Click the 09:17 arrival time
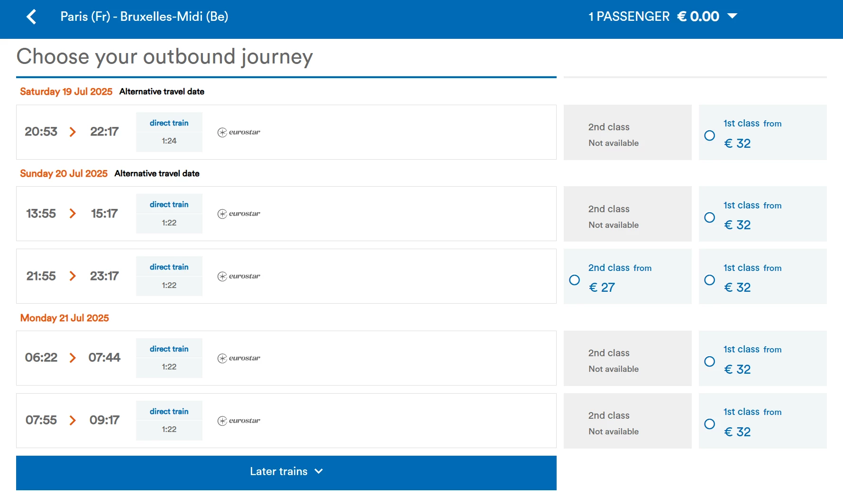 coord(104,420)
